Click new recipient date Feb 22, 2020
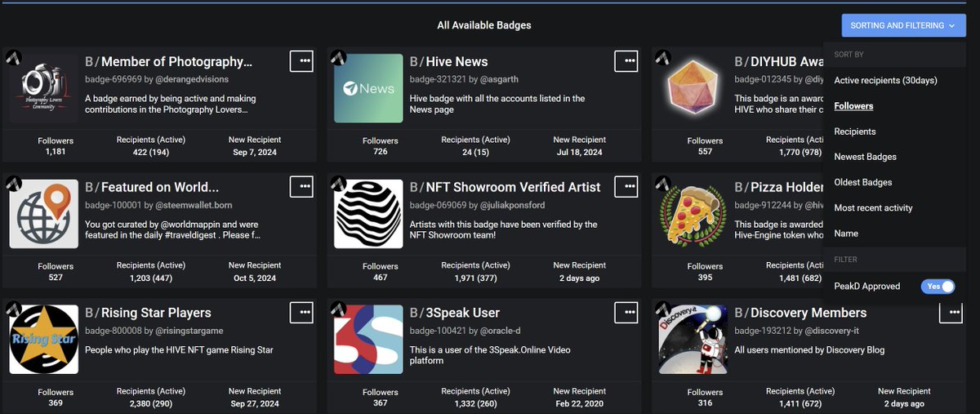The image size is (980, 414). (x=580, y=403)
